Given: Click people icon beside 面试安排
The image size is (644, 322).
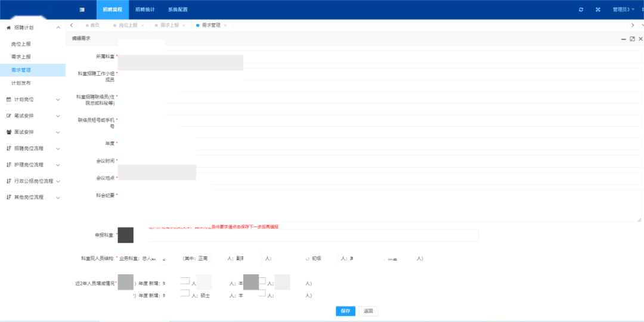Looking at the screenshot, I should pos(8,132).
